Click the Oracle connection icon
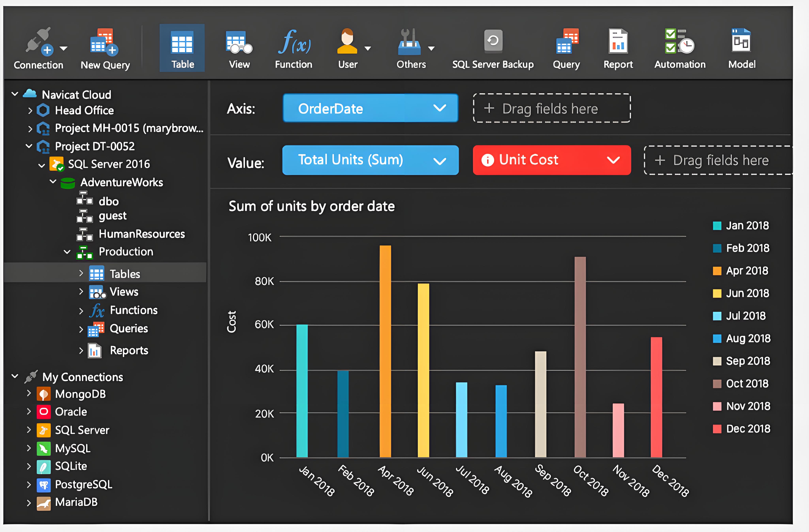The height and width of the screenshot is (532, 809). click(43, 412)
